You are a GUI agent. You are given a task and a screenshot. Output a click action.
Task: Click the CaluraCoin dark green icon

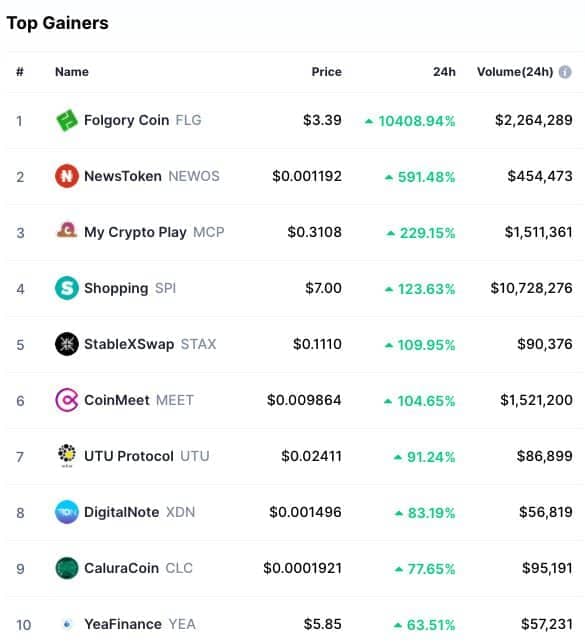[x=67, y=568]
